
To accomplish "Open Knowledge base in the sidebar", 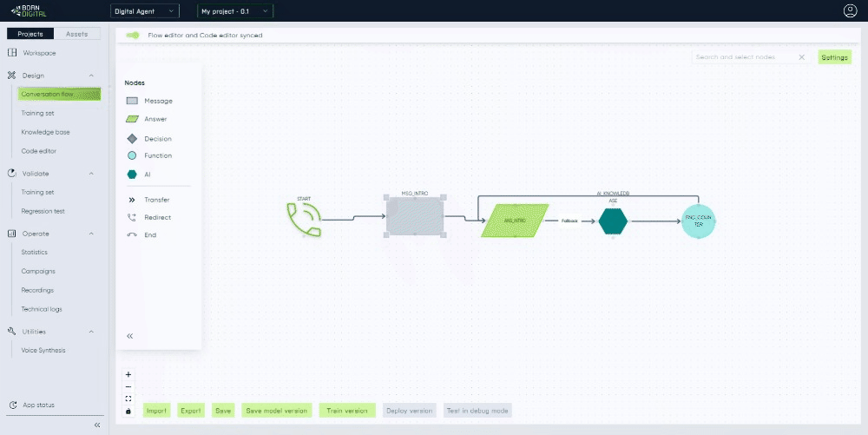I will [45, 132].
